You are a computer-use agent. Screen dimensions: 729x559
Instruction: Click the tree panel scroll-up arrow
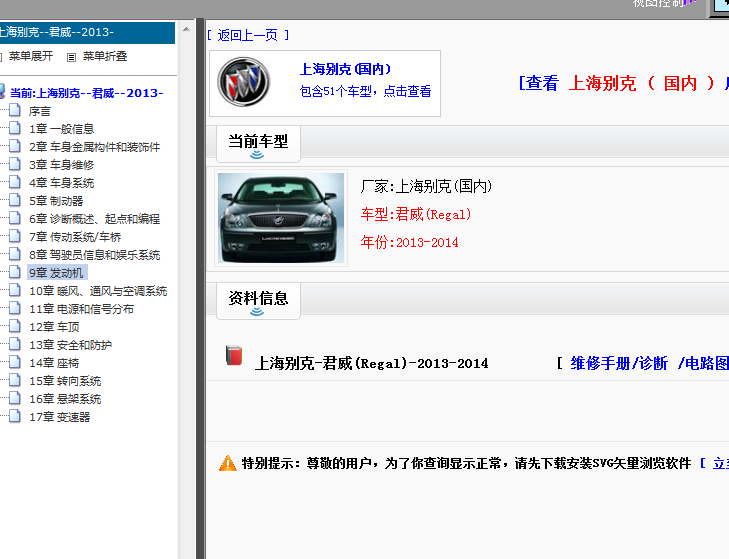(x=186, y=29)
